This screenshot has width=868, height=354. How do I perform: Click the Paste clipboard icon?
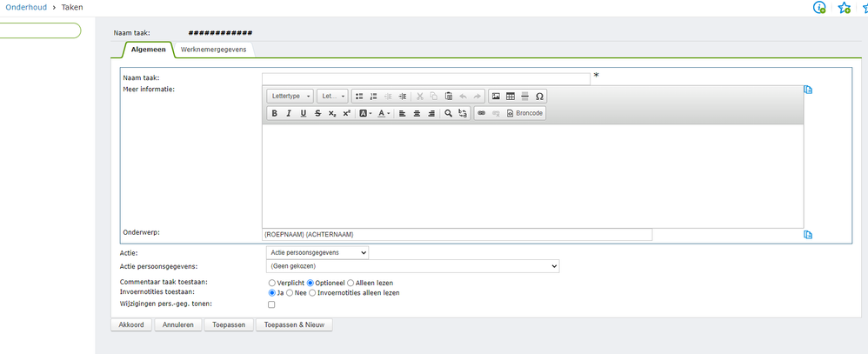click(449, 96)
